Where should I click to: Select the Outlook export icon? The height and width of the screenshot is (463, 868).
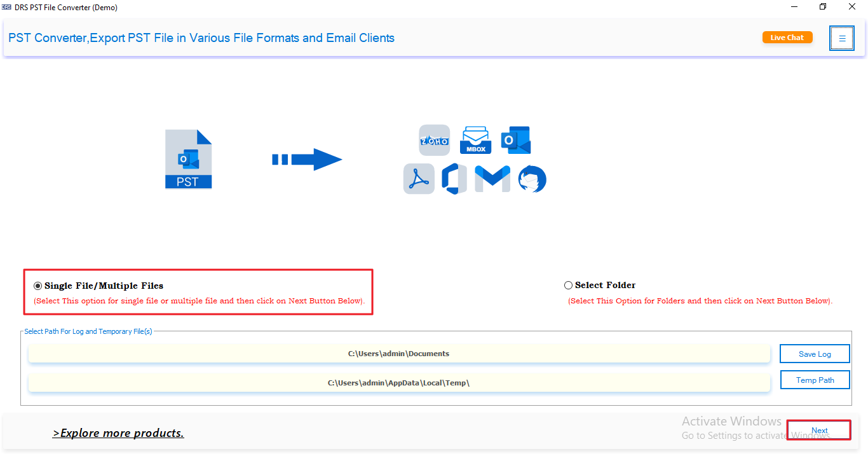coord(515,139)
